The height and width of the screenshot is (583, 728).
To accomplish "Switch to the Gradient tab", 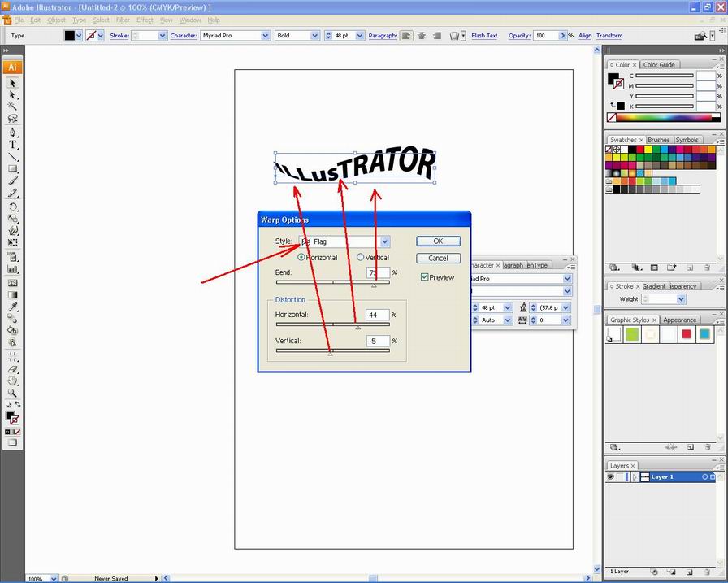I will click(x=654, y=286).
